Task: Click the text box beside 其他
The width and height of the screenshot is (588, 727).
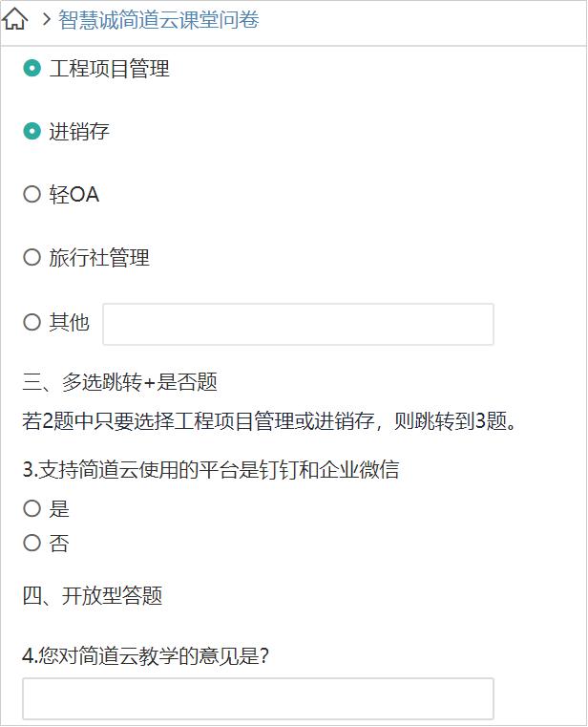Action: [x=298, y=324]
